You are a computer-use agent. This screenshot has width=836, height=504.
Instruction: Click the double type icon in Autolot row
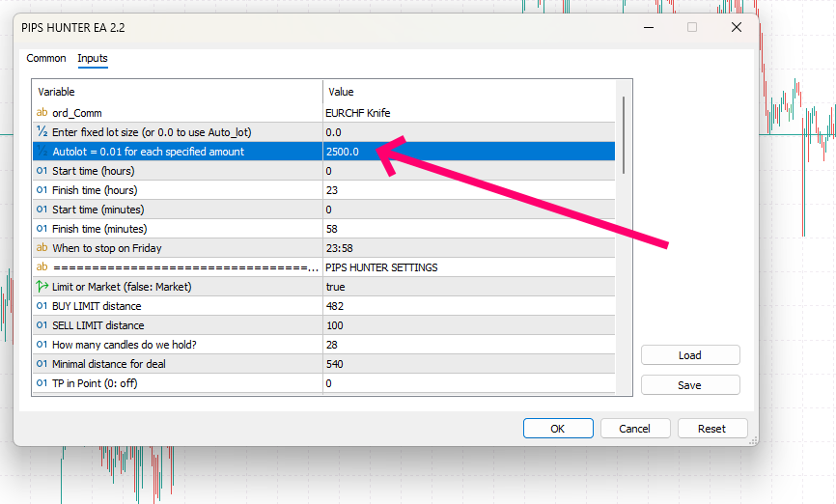pos(42,151)
